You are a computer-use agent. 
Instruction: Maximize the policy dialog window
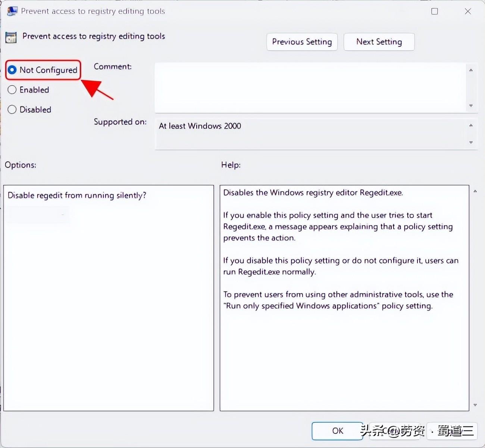pos(434,11)
